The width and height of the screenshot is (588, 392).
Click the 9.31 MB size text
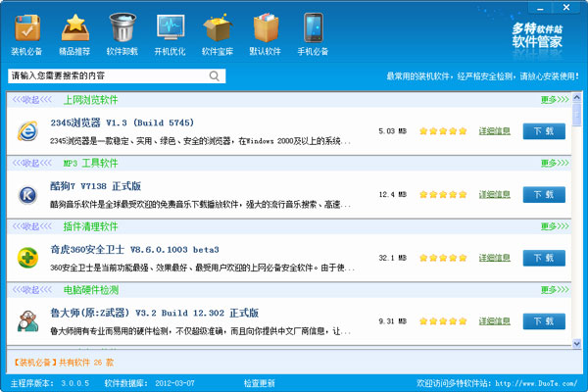[x=393, y=321]
